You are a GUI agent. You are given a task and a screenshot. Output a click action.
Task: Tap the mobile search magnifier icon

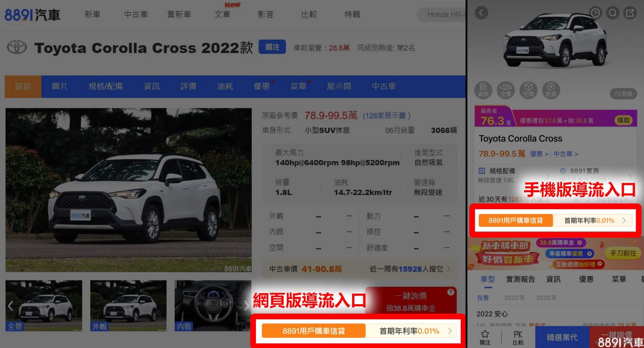(x=613, y=13)
